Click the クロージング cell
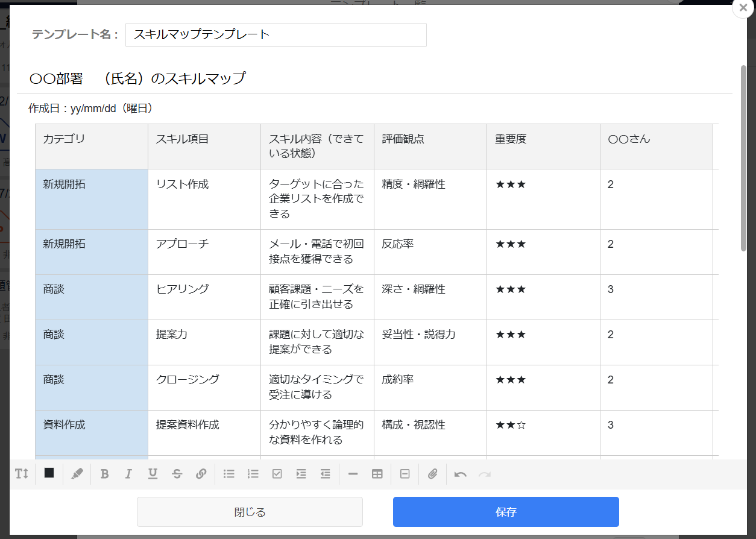Viewport: 756px width, 539px height. click(204, 388)
